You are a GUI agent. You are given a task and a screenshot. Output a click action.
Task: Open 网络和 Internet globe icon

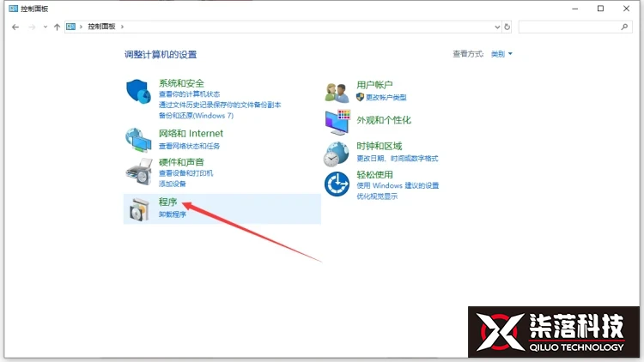tap(138, 140)
